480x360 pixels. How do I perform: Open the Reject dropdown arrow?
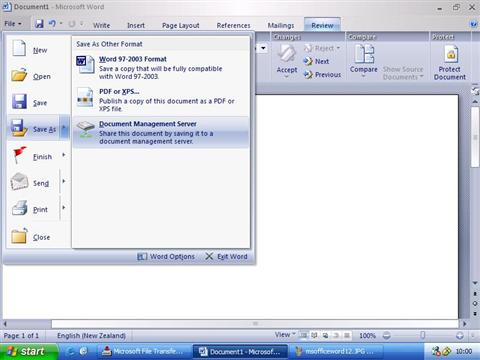338,48
